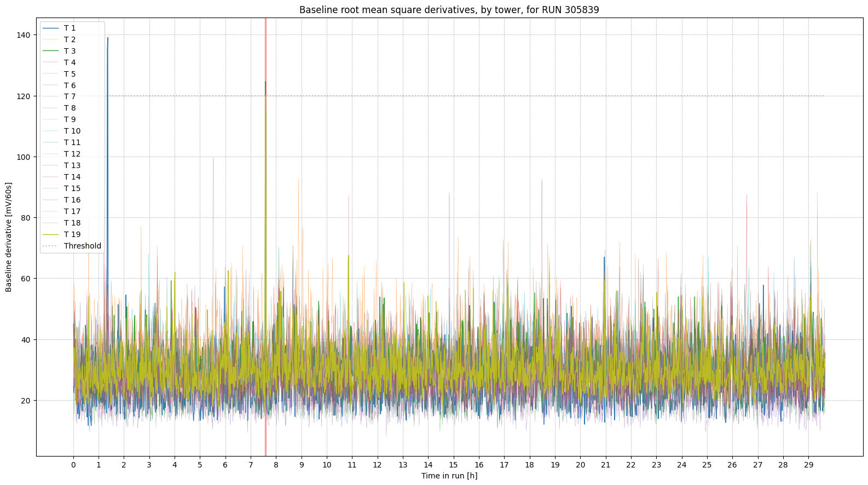Click the T 7 legend entry
Image resolution: width=868 pixels, height=485 pixels.
(70, 96)
